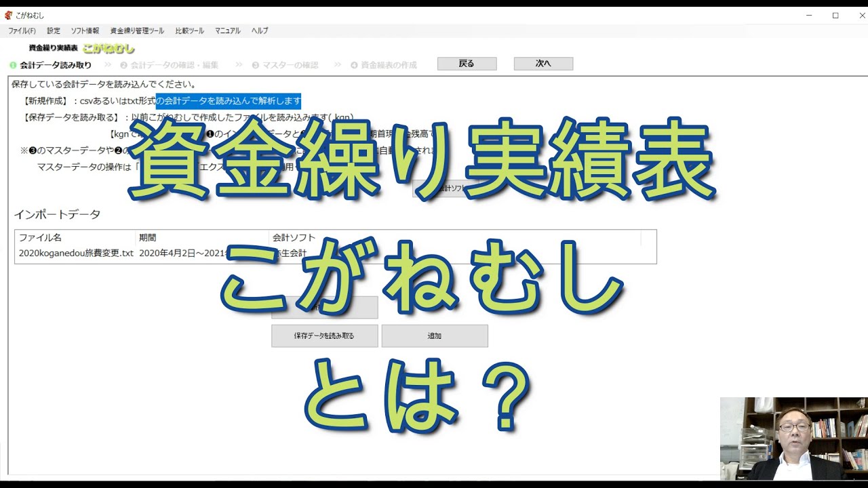The image size is (868, 488).
Task: Click the 追加 button
Action: pos(435,335)
